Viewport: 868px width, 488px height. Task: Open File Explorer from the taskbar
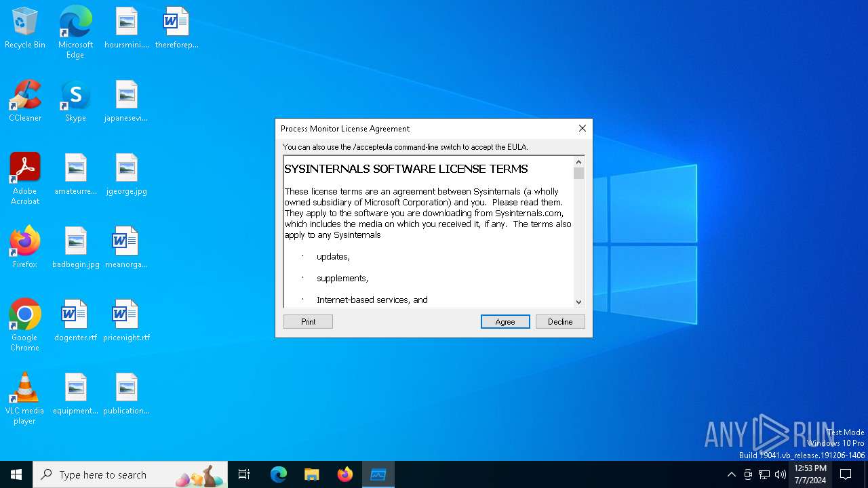click(312, 474)
